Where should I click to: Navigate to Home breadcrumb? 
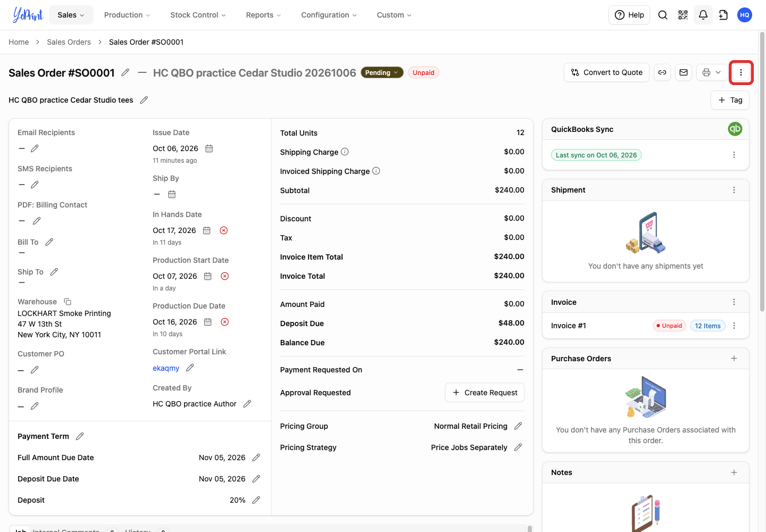tap(19, 42)
